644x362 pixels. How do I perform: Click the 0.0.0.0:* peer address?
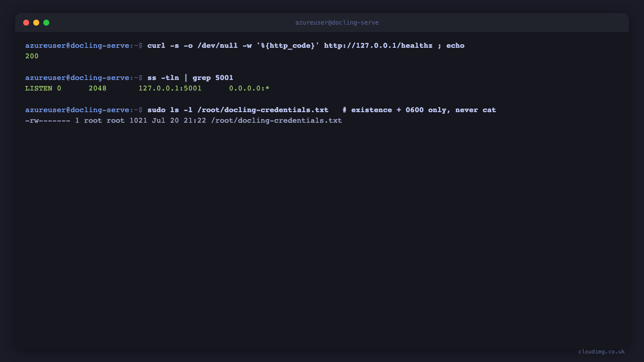tap(250, 88)
